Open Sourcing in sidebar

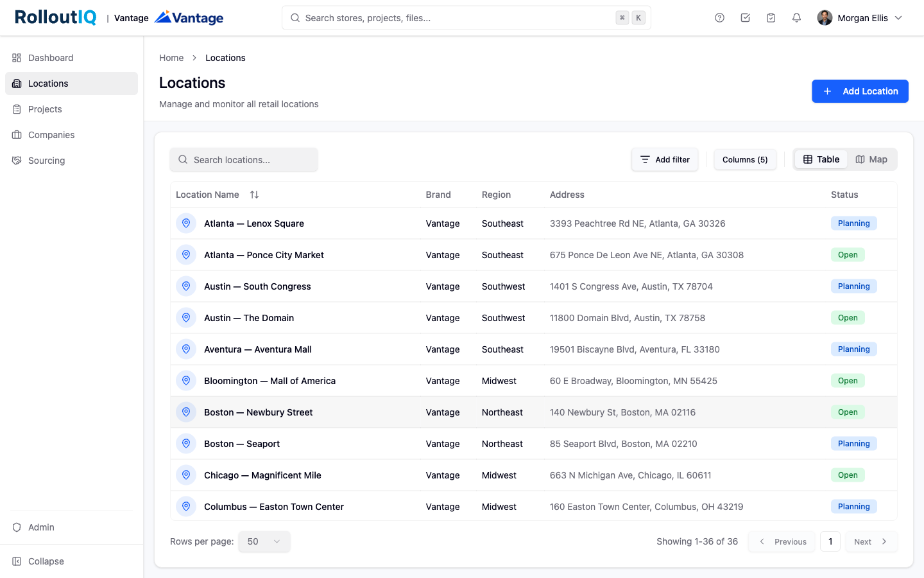71,161
